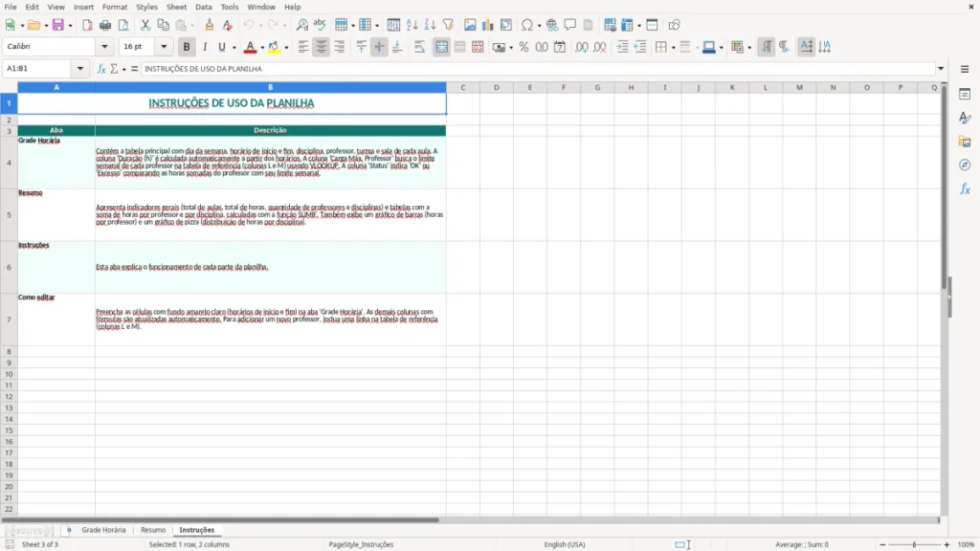
Task: Click the English (USA) language indicator
Action: (x=565, y=544)
